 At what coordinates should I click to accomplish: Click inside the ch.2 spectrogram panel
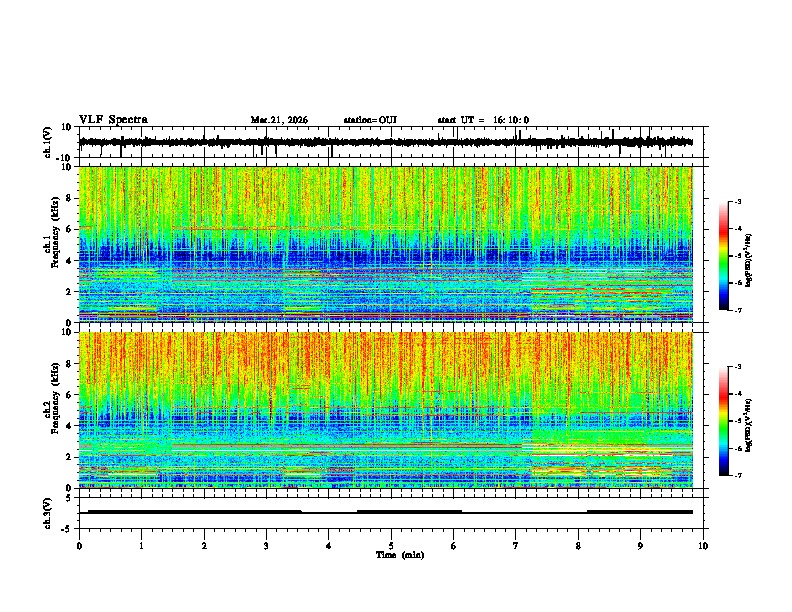tap(386, 410)
